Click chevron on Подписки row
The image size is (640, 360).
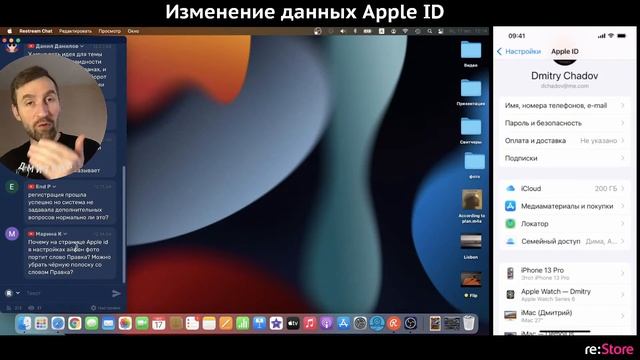622,158
